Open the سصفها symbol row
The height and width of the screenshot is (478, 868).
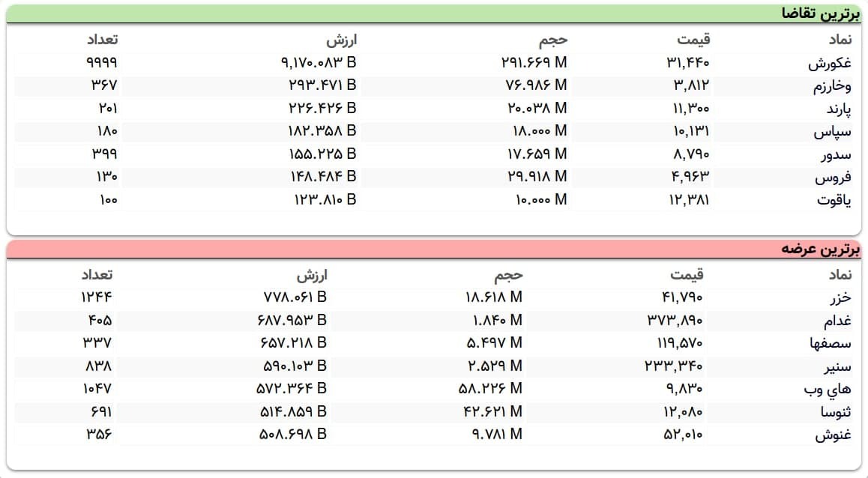830,343
